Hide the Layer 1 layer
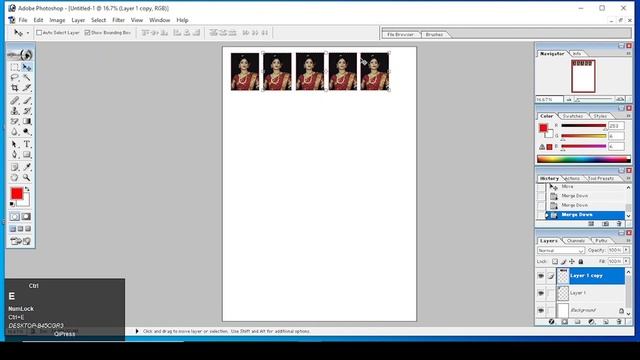The height and width of the screenshot is (360, 640). pyautogui.click(x=541, y=293)
